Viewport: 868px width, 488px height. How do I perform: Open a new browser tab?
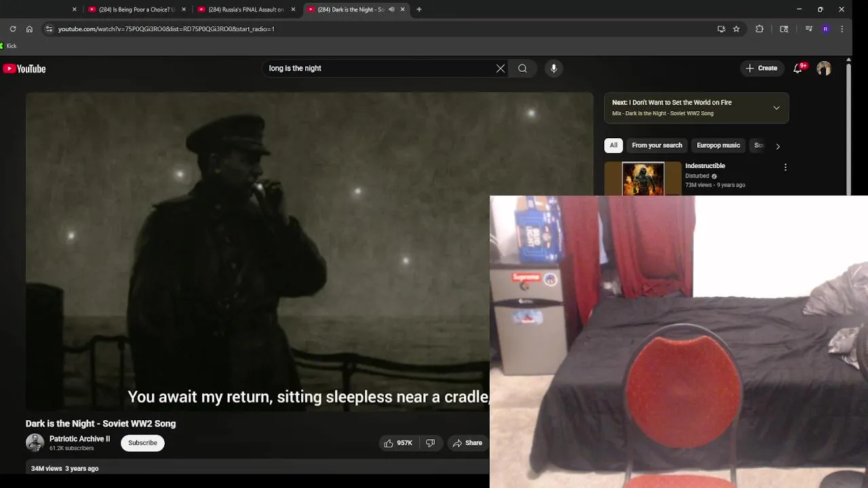coord(419,9)
